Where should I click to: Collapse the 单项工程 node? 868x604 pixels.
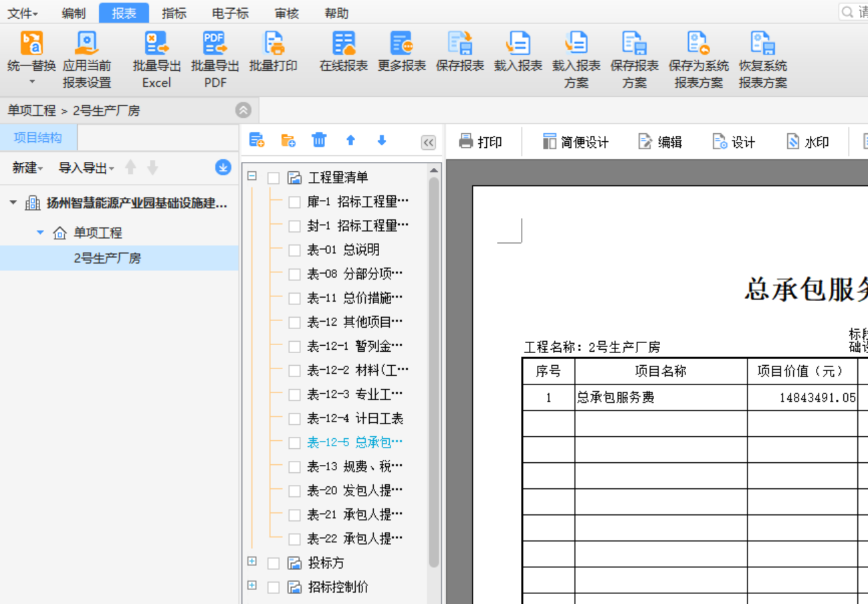click(x=40, y=232)
